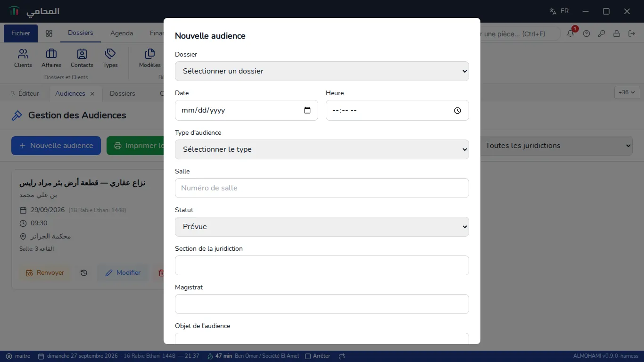This screenshot has width=644, height=362.
Task: Click the pin icon on Éditeur tab
Action: [x=13, y=94]
